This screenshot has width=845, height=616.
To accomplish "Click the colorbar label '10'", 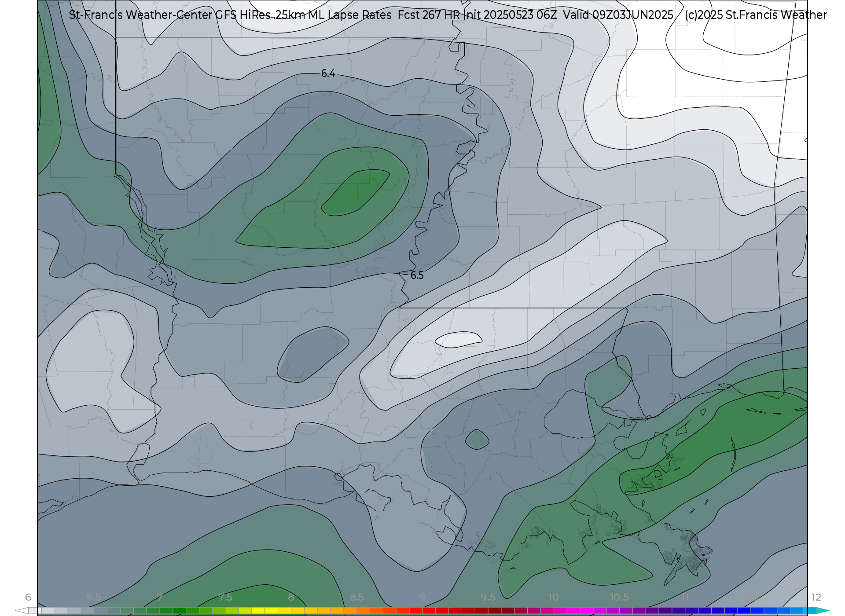I will tap(553, 597).
